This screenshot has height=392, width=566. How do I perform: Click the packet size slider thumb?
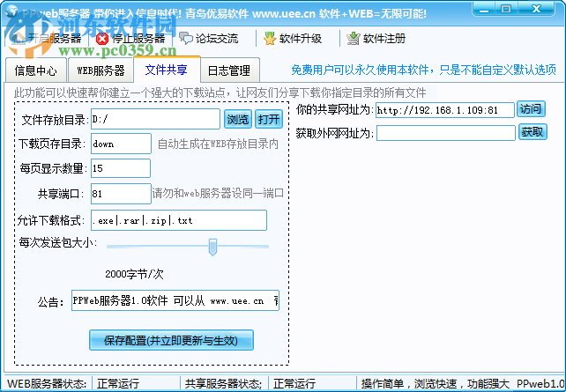point(212,247)
